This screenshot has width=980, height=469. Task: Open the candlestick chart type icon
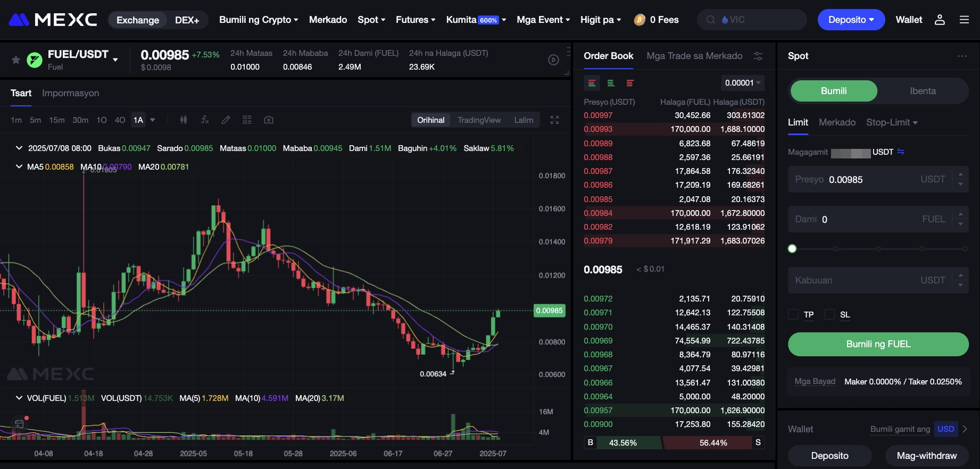pos(184,120)
